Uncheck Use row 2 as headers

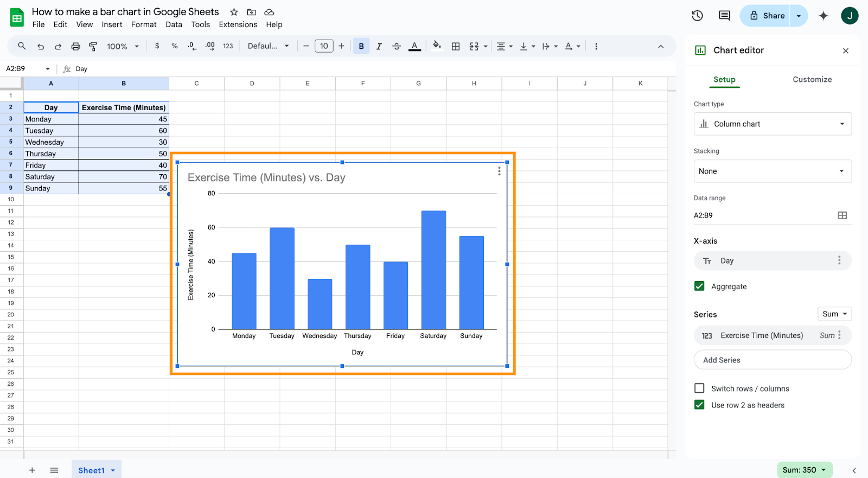pos(699,405)
